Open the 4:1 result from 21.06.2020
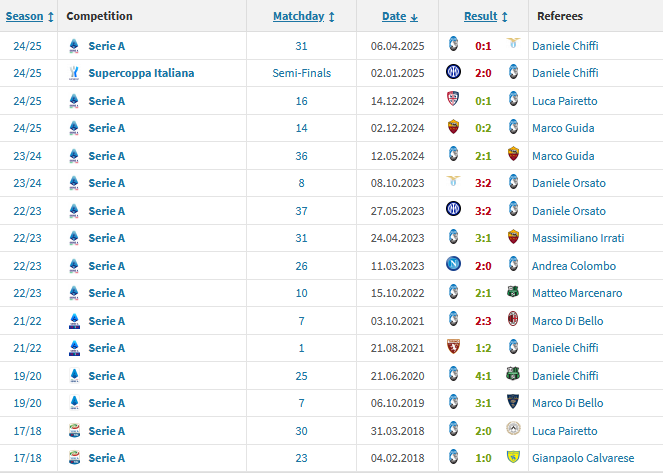 click(x=483, y=376)
